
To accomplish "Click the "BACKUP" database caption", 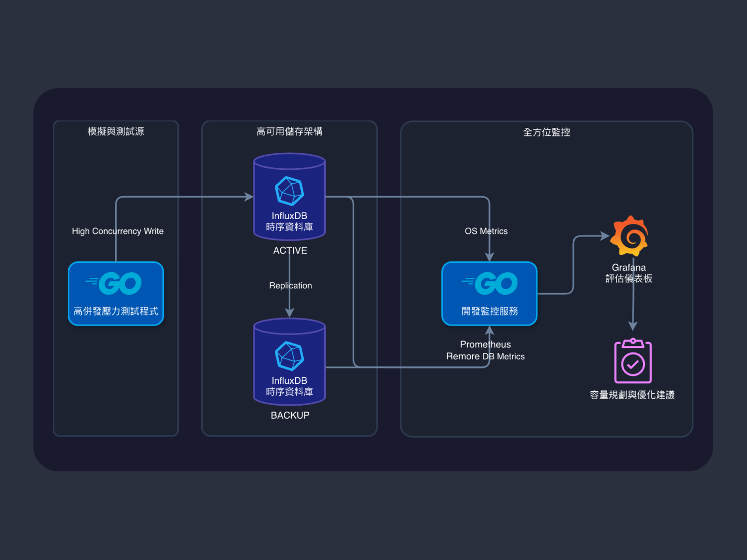I will (x=290, y=415).
